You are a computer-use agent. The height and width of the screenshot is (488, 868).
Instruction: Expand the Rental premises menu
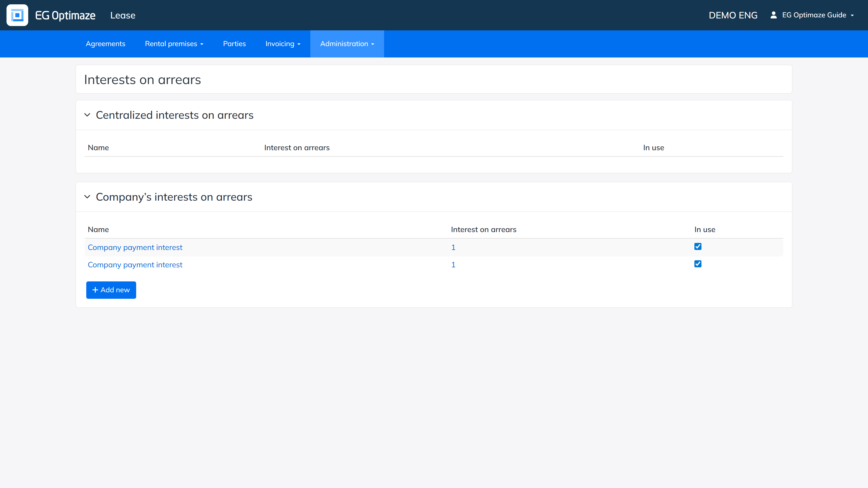(174, 44)
